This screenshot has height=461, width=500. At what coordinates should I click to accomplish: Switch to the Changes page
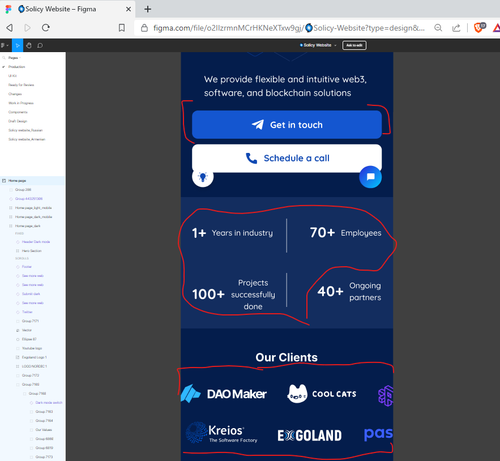click(x=15, y=94)
